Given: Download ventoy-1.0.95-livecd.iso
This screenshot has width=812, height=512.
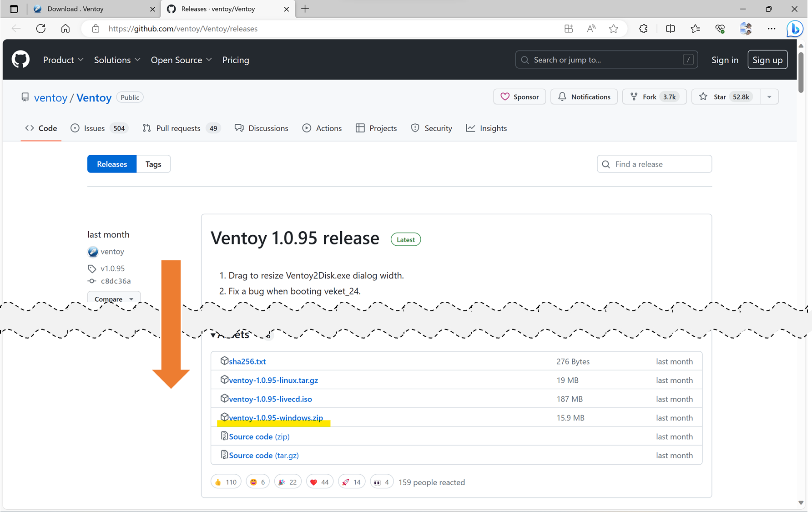Looking at the screenshot, I should pos(270,399).
